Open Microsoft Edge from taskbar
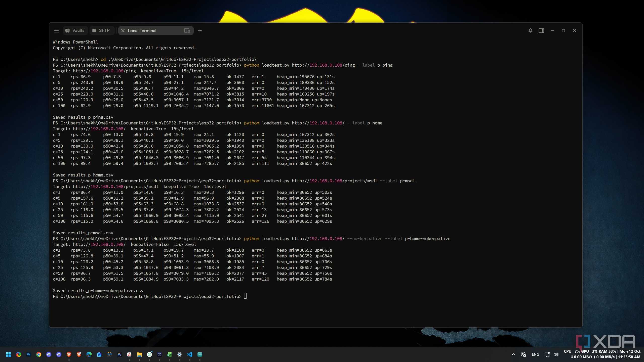Image resolution: width=644 pixels, height=362 pixels. point(89,354)
